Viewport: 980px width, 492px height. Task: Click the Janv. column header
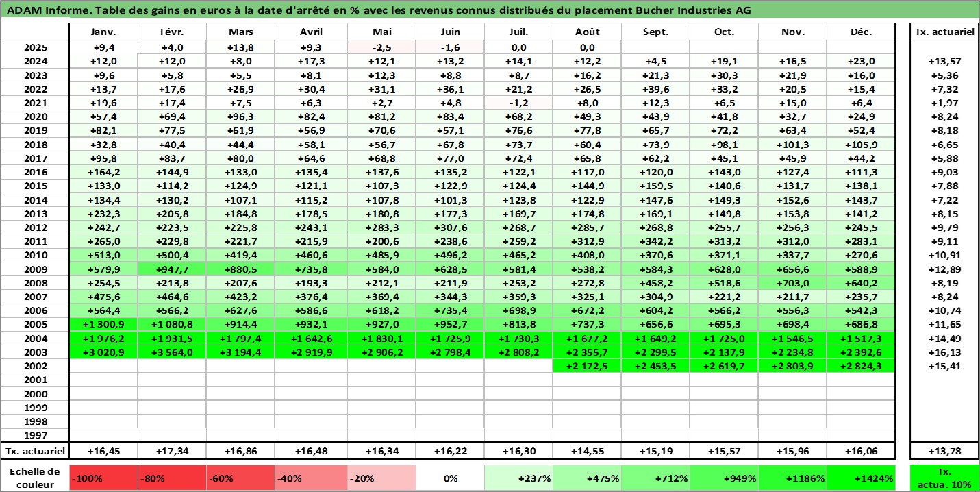point(104,32)
